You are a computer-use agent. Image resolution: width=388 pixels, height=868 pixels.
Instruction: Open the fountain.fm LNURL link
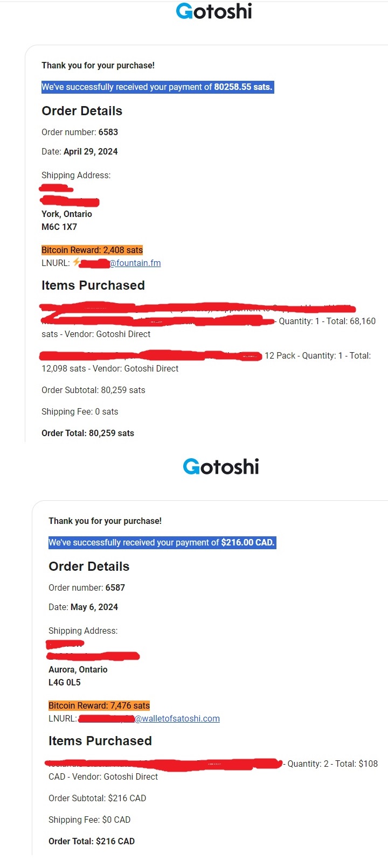pyautogui.click(x=135, y=263)
